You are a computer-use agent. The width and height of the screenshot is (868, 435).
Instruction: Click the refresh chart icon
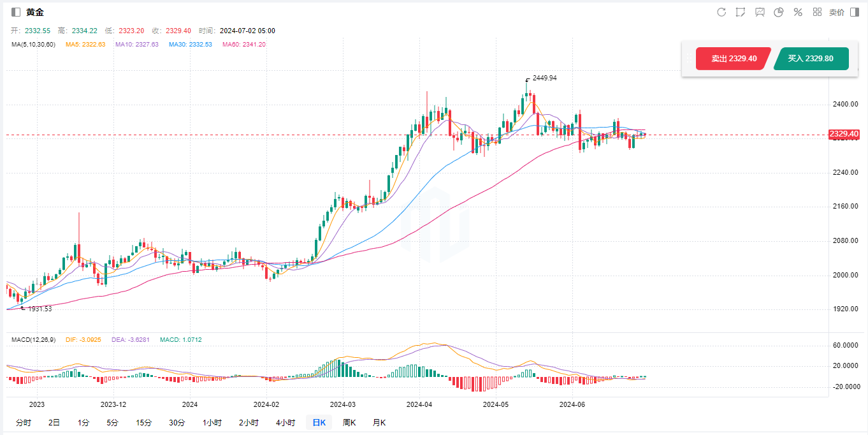coord(721,12)
